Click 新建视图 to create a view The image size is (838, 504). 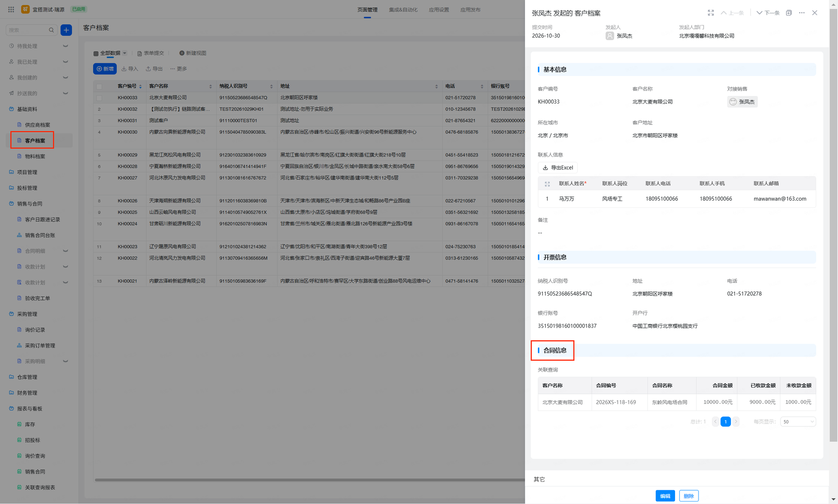[193, 53]
